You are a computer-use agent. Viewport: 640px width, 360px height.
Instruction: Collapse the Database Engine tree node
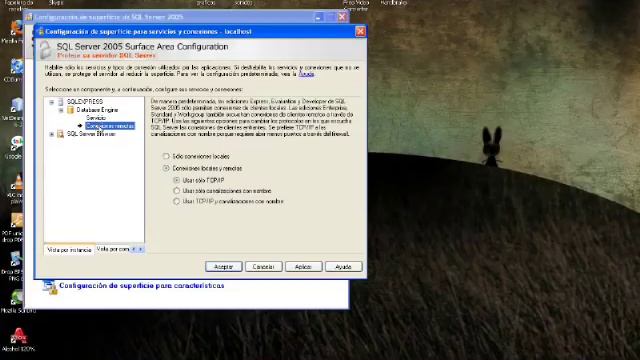[61, 110]
